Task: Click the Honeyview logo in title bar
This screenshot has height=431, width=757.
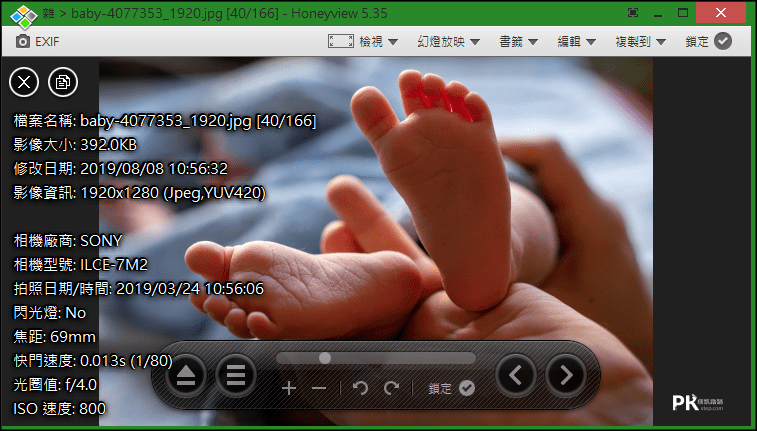Action: [x=24, y=15]
